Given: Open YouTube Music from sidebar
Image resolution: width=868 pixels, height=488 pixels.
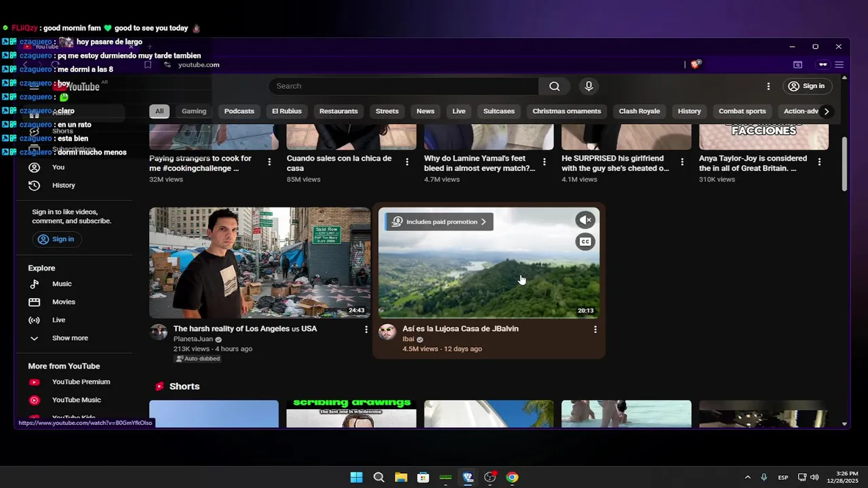Looking at the screenshot, I should pyautogui.click(x=76, y=400).
